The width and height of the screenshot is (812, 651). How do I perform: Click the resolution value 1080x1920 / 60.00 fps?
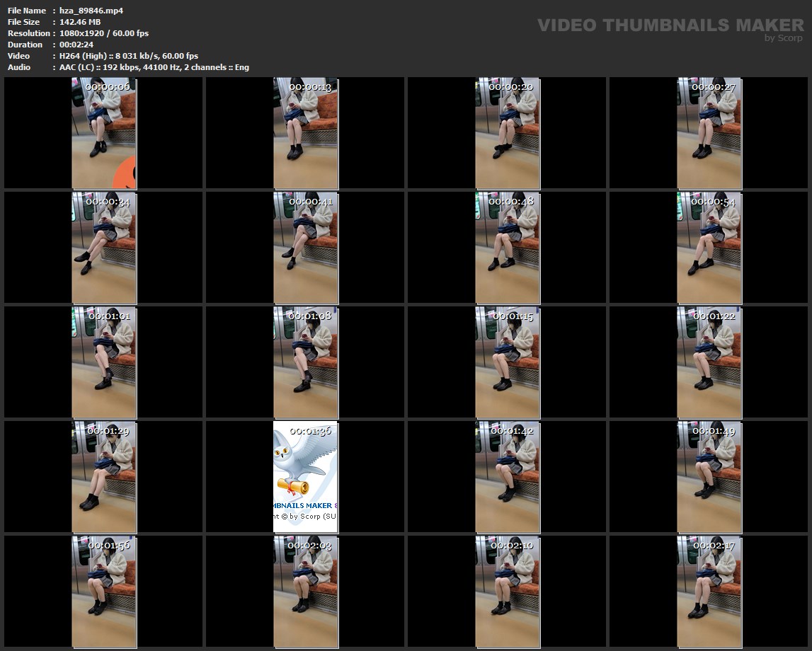click(104, 33)
